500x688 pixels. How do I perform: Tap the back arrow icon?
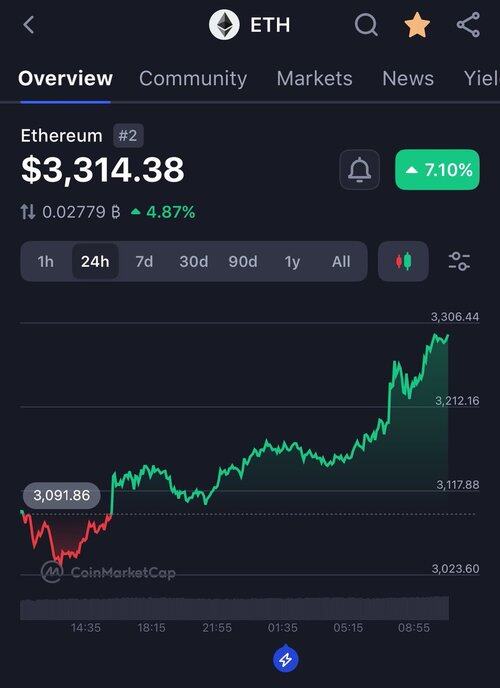pos(29,25)
